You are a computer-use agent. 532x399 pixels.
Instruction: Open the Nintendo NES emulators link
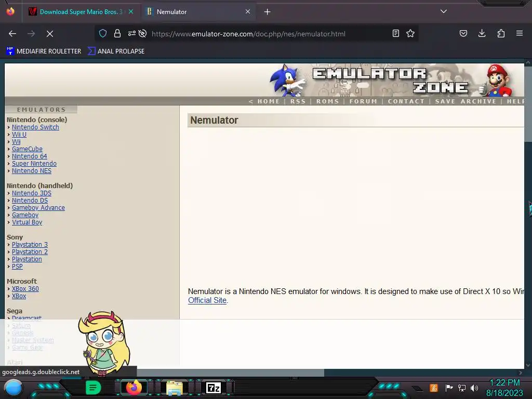(32, 171)
